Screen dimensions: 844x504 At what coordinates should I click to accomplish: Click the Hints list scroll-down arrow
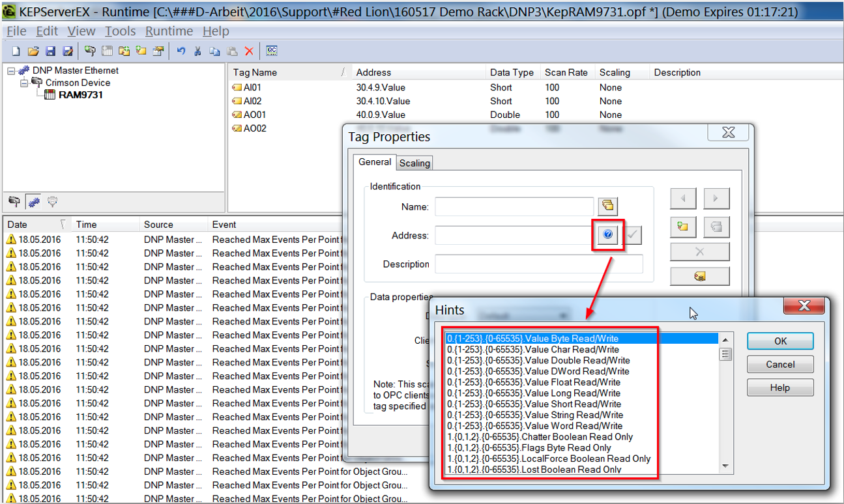click(x=725, y=466)
